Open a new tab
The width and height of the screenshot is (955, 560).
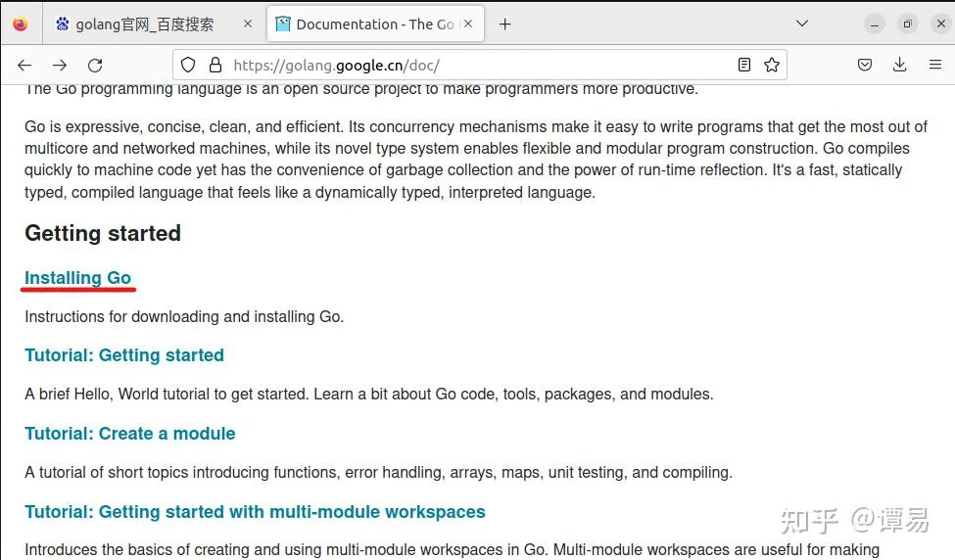coord(504,24)
